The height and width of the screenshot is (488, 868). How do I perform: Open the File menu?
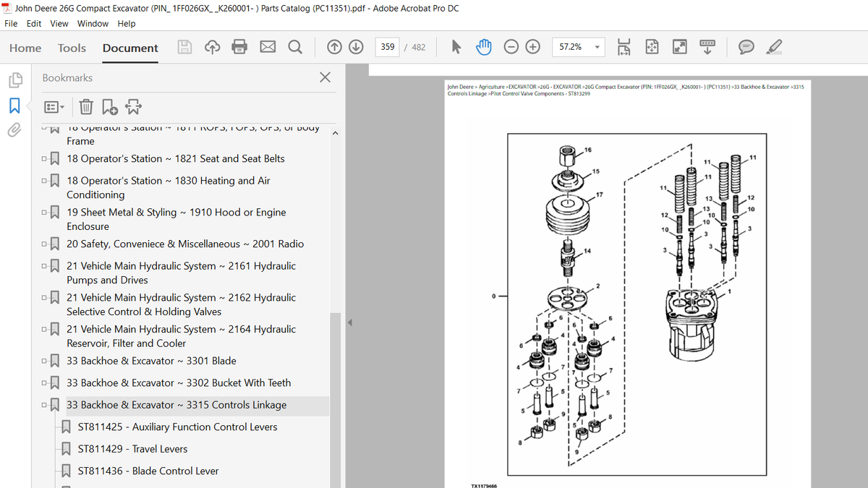pos(12,23)
